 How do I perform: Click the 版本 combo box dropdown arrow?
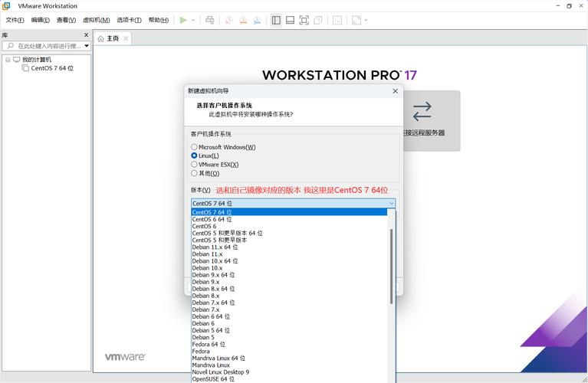tap(391, 203)
